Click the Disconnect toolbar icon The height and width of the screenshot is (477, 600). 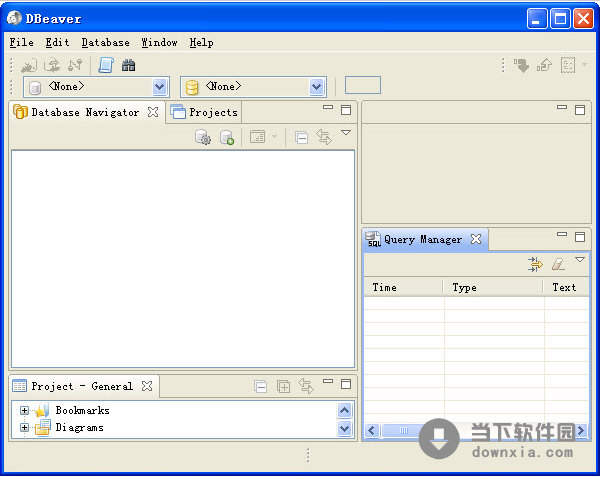click(x=75, y=65)
